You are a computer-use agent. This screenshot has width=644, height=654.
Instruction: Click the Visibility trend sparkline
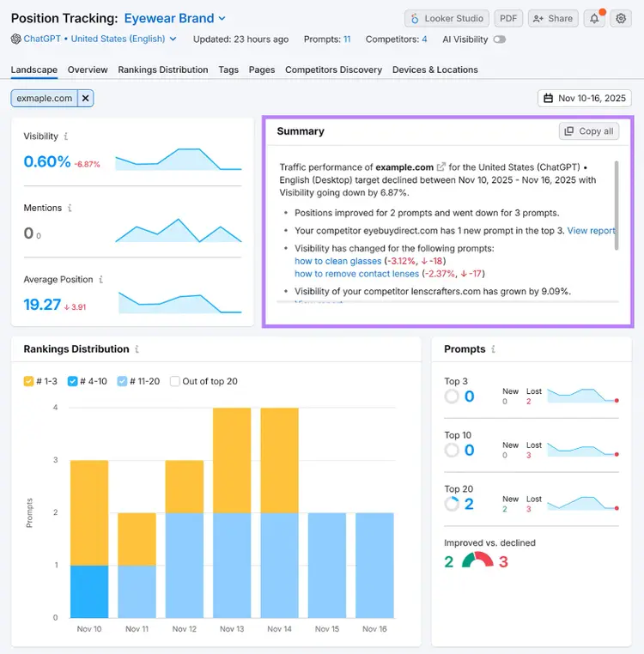[x=179, y=160]
